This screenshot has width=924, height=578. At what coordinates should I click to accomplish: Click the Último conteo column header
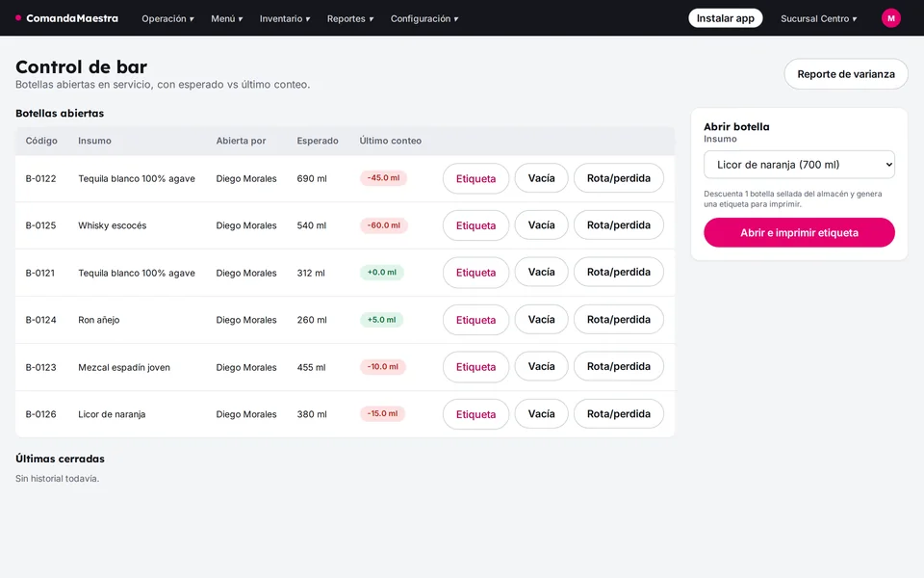pos(390,141)
